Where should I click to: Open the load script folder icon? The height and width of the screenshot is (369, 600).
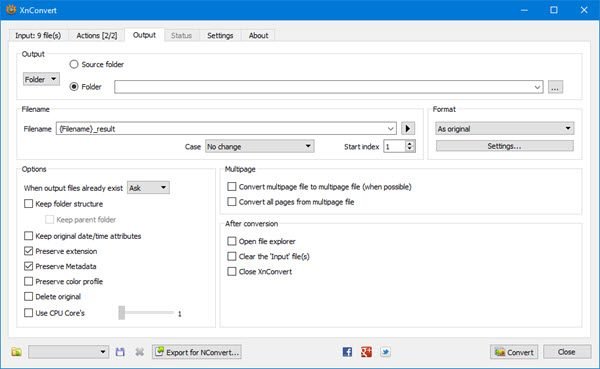coord(16,352)
